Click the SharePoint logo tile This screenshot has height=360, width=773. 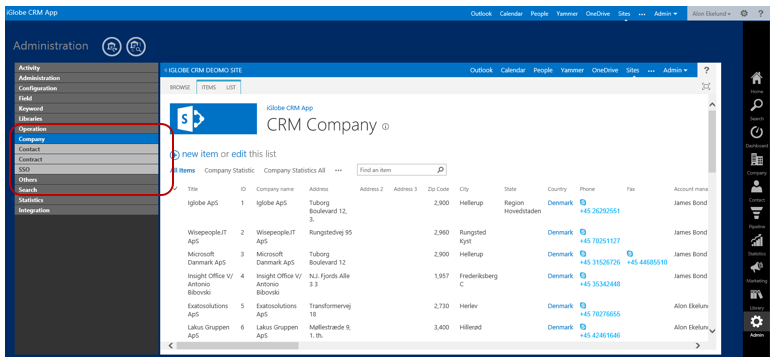(213, 118)
